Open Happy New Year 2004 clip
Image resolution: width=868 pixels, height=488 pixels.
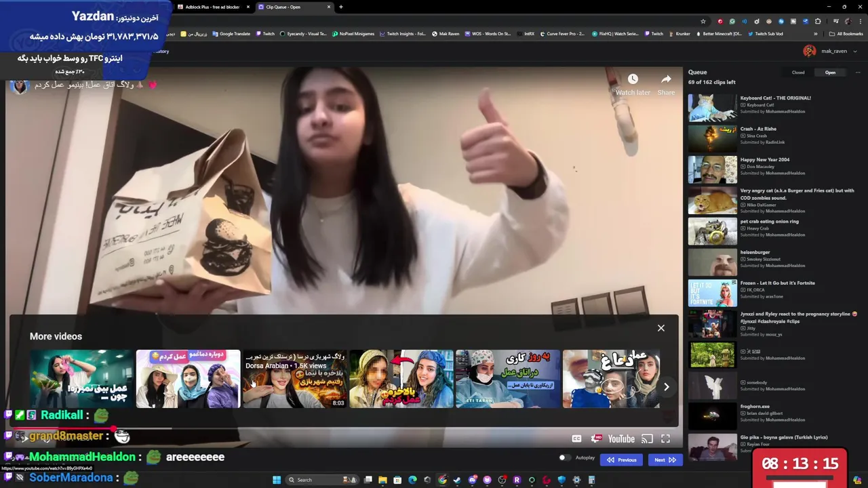coord(765,159)
